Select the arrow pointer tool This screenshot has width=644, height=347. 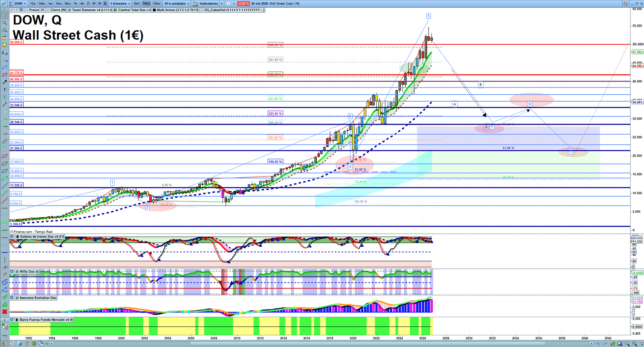point(4,15)
